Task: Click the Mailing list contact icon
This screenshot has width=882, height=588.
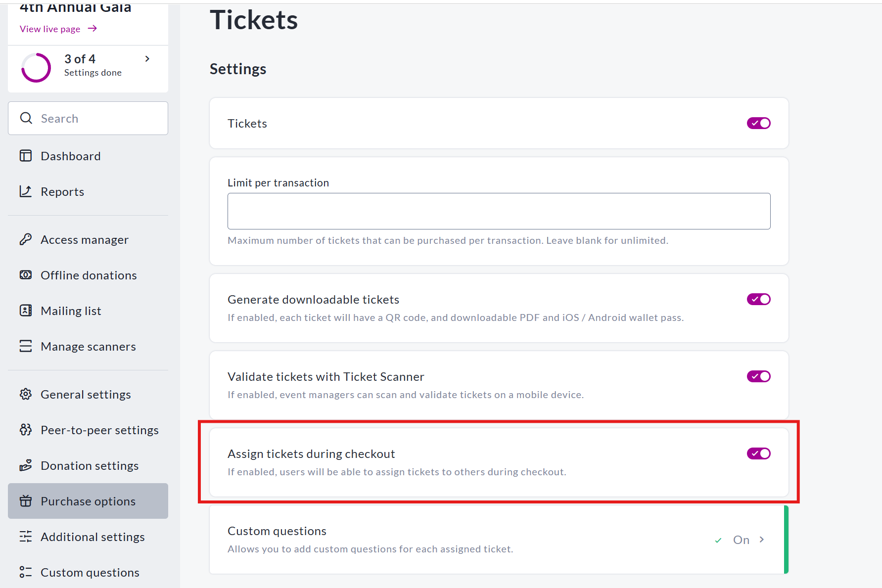Action: tap(26, 311)
